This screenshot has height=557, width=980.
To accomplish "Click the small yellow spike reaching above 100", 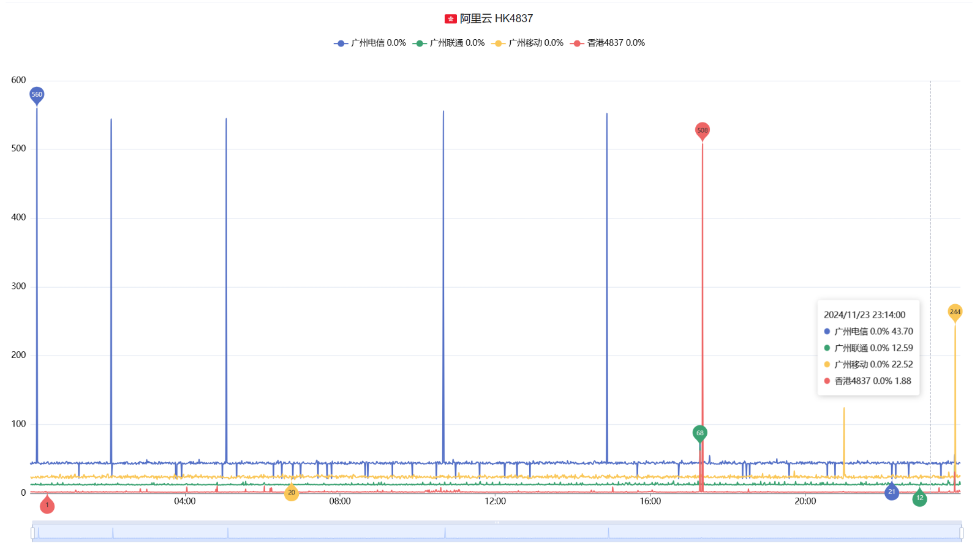I will (844, 410).
